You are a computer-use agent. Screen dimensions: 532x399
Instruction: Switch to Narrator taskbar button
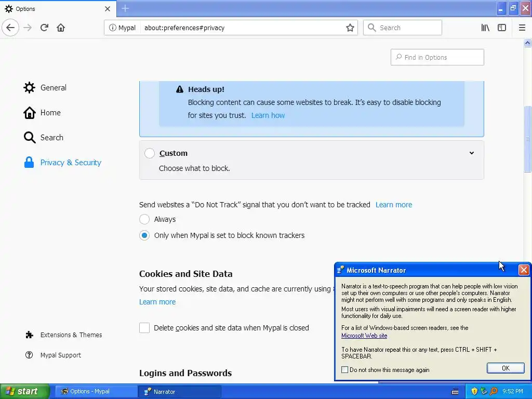[x=180, y=392]
